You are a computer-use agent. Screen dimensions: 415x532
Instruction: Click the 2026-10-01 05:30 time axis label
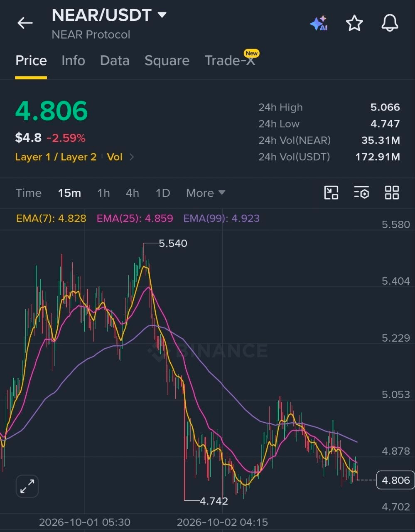85,522
